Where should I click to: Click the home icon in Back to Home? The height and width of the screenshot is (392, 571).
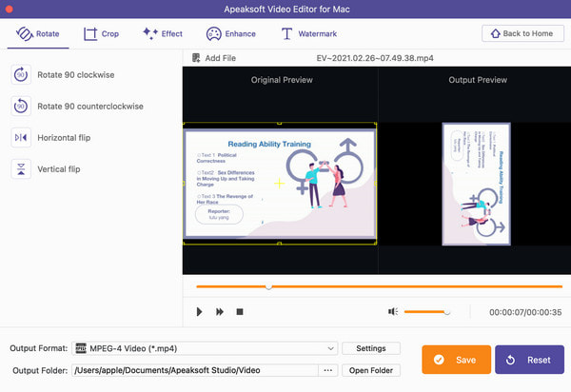pos(495,33)
